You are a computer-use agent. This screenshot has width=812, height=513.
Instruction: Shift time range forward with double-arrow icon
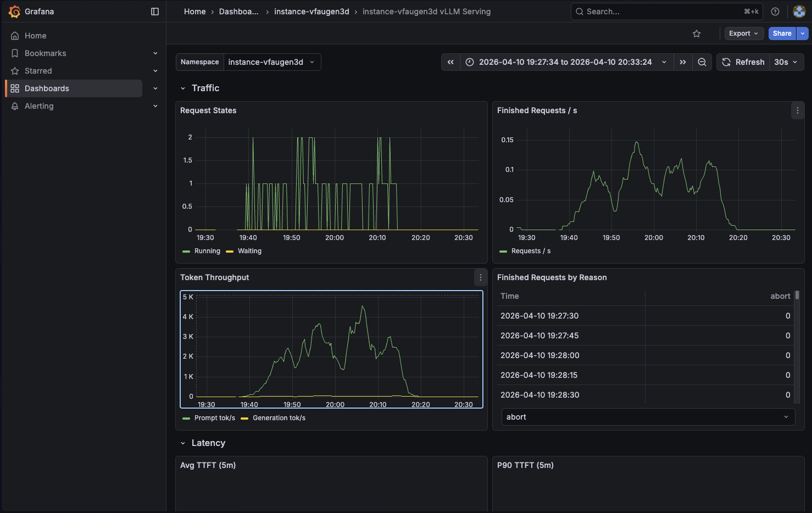pyautogui.click(x=683, y=62)
